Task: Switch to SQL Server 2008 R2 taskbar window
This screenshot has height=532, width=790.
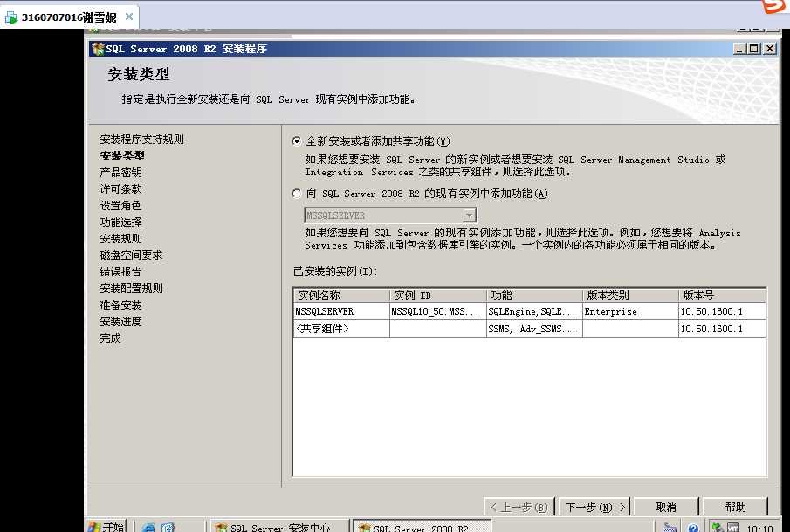Action: 422,527
